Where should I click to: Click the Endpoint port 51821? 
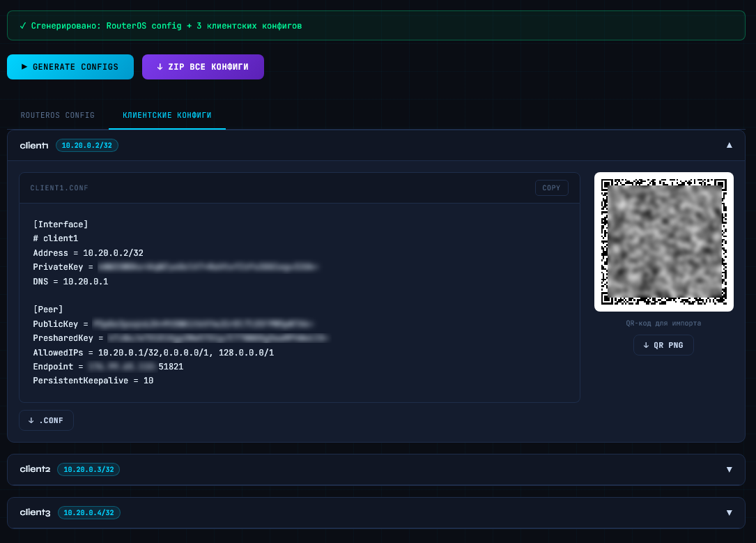pos(171,367)
